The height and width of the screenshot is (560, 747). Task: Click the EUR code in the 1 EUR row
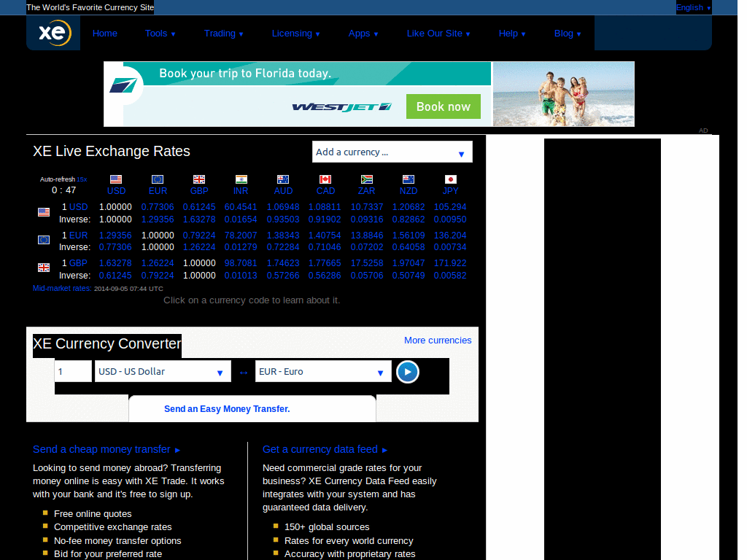click(79, 236)
